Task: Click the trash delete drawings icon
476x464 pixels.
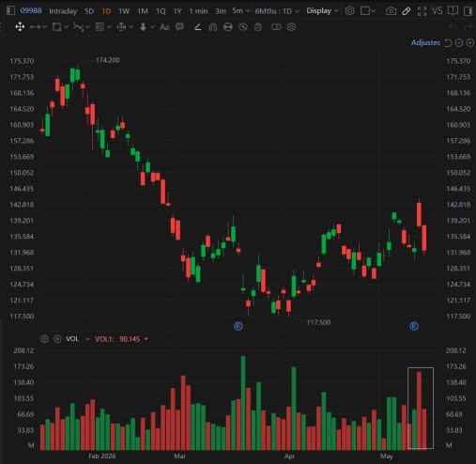Action: (x=258, y=27)
